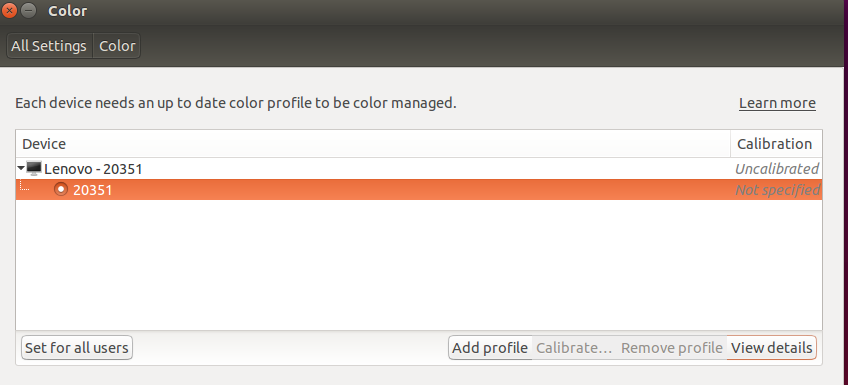Screen dimensions: 848x385
Task: Click empty area of the device list
Action: pyautogui.click(x=419, y=265)
